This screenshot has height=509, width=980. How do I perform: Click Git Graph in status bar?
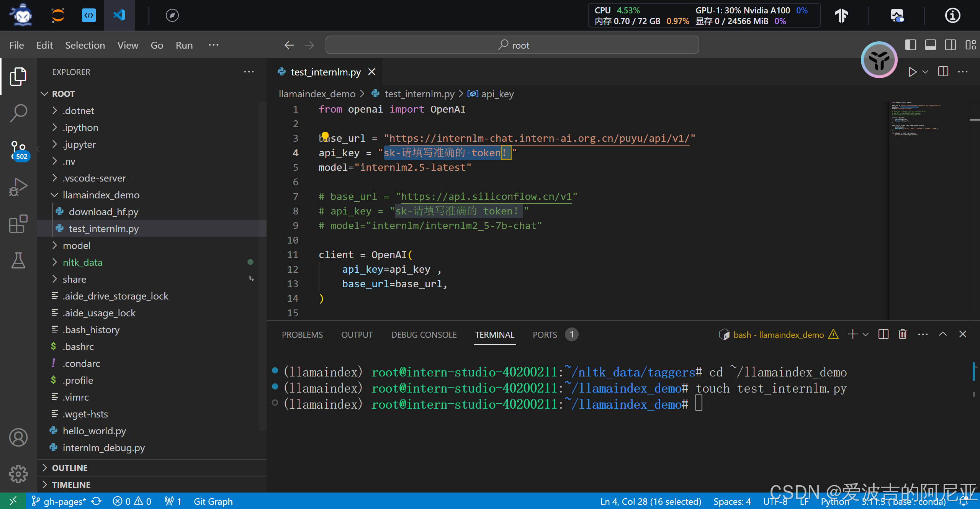click(x=213, y=501)
